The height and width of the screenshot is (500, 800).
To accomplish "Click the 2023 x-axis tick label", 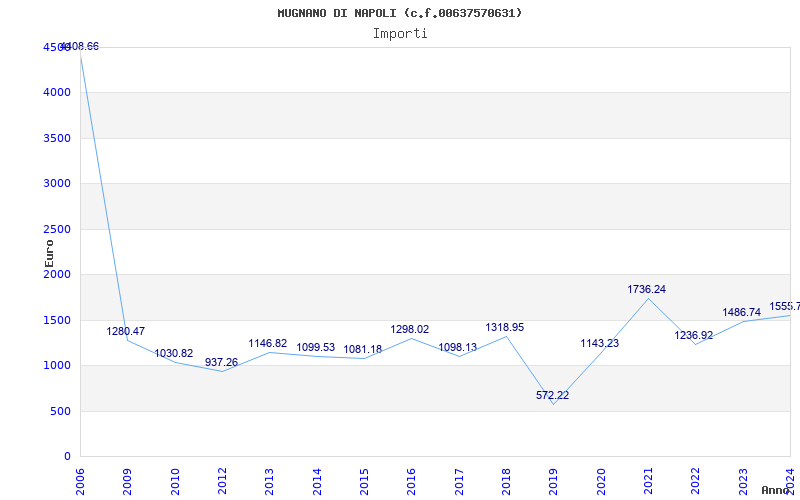I will [743, 482].
